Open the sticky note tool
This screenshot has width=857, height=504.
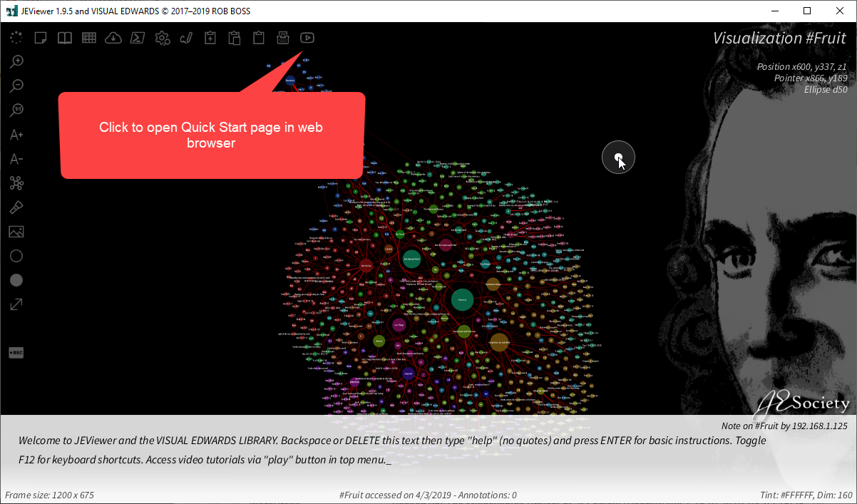pyautogui.click(x=41, y=38)
